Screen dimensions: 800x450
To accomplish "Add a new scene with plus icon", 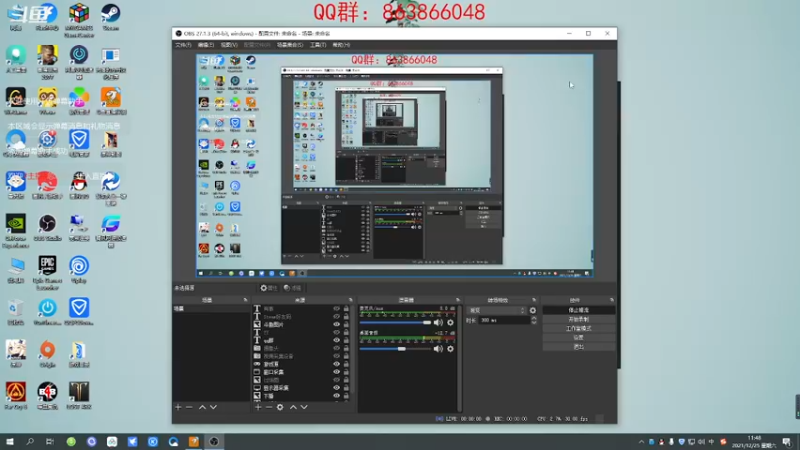I will click(178, 407).
